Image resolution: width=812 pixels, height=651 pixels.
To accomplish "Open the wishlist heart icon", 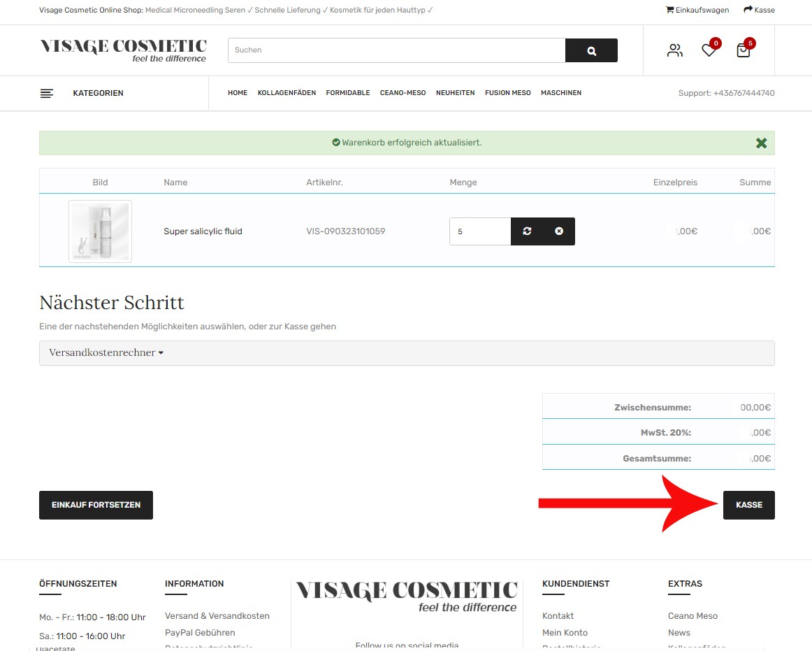I will 709,50.
